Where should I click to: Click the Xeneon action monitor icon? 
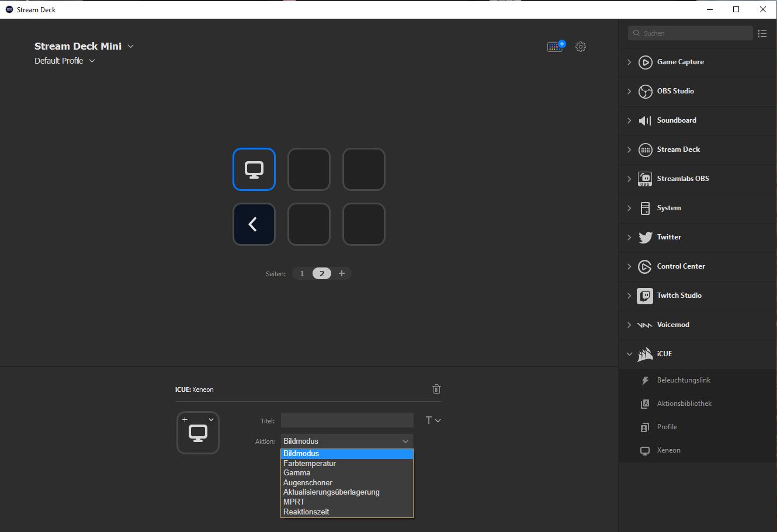[x=645, y=450]
